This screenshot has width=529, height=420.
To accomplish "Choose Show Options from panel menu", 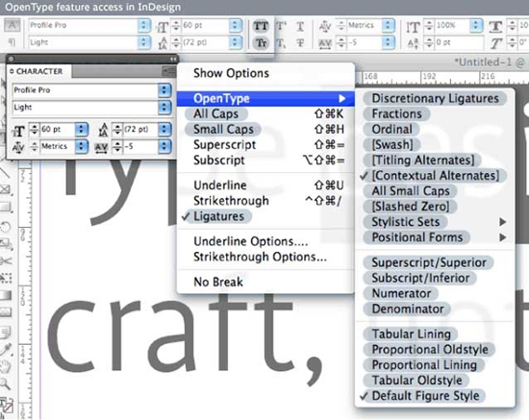I will pos(231,73).
